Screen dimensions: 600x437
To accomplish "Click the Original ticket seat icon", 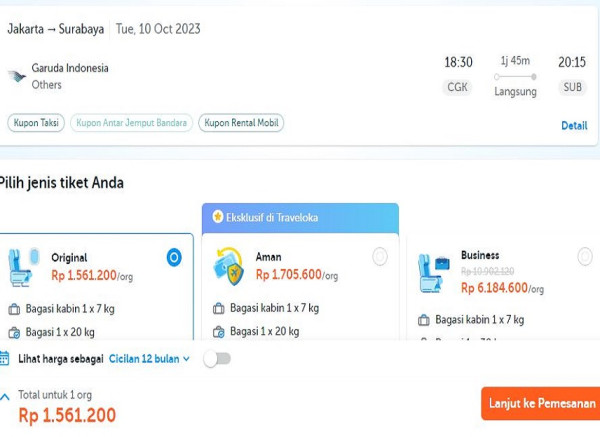I will pyautogui.click(x=23, y=267).
